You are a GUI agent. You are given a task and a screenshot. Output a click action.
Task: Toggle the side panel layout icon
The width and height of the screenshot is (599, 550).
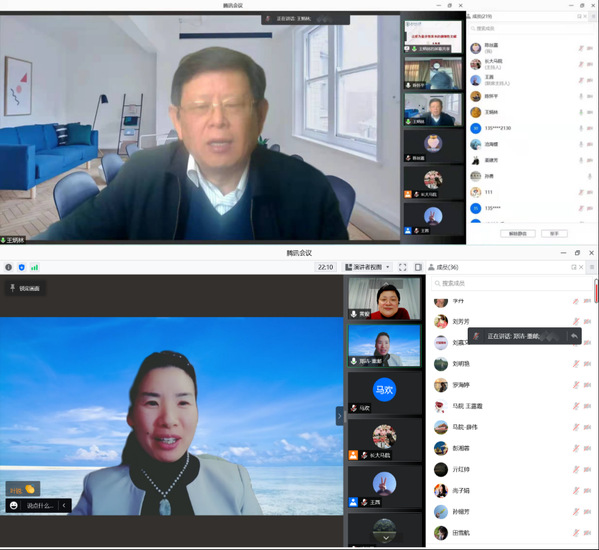pos(418,267)
